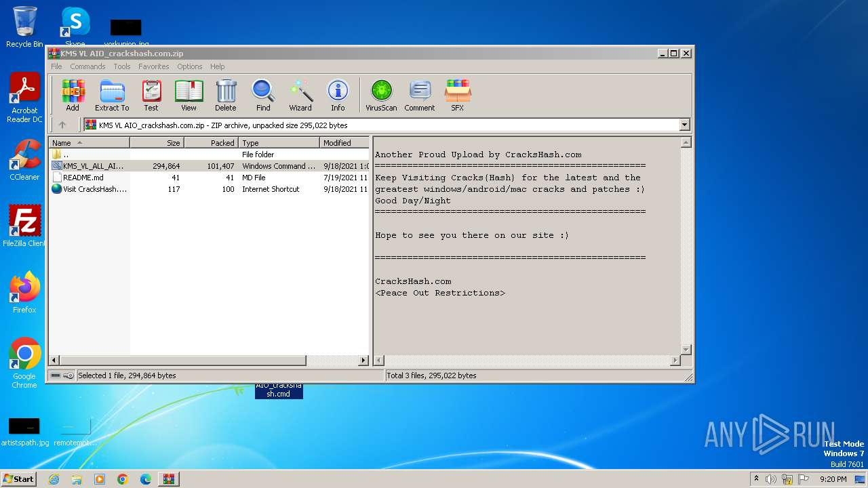The height and width of the screenshot is (488, 868).
Task: Click the key icon in status bar
Action: pyautogui.click(x=68, y=375)
